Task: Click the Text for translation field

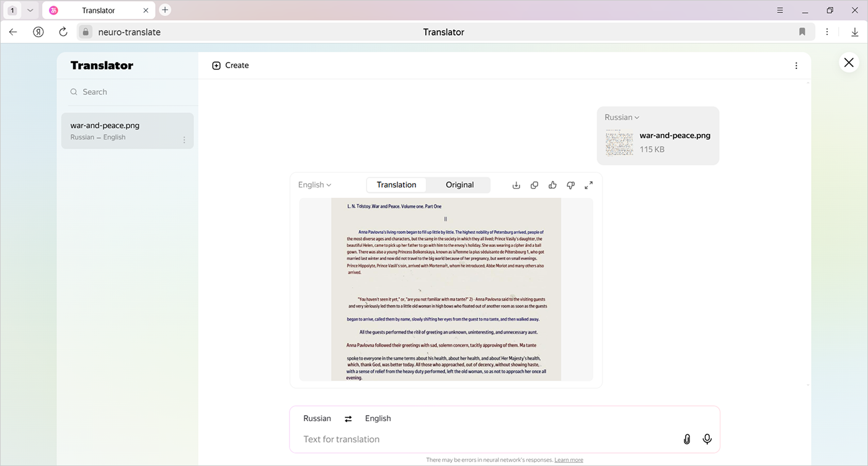Action: point(484,439)
